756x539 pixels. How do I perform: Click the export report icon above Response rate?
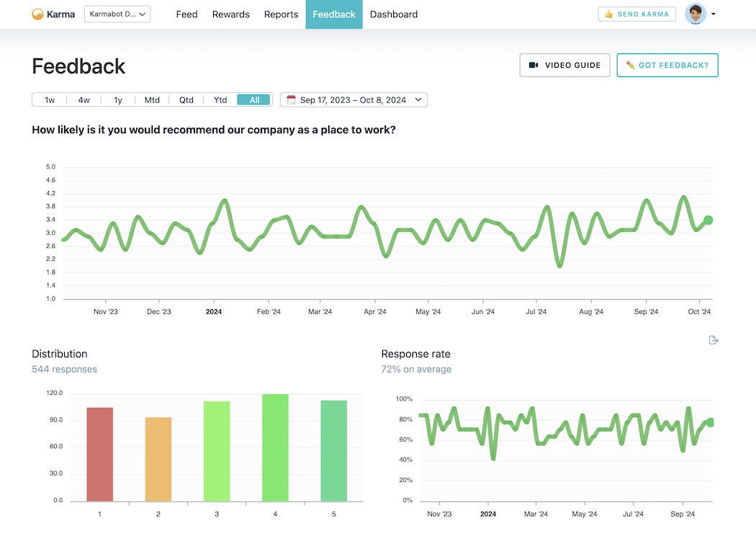pos(713,339)
